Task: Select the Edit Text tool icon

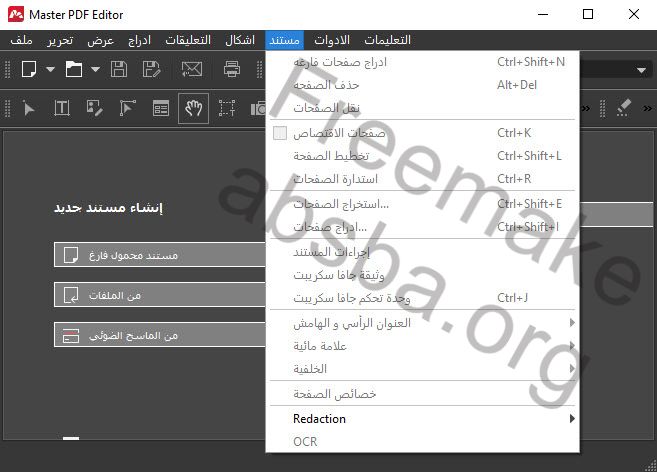Action: pyautogui.click(x=62, y=109)
